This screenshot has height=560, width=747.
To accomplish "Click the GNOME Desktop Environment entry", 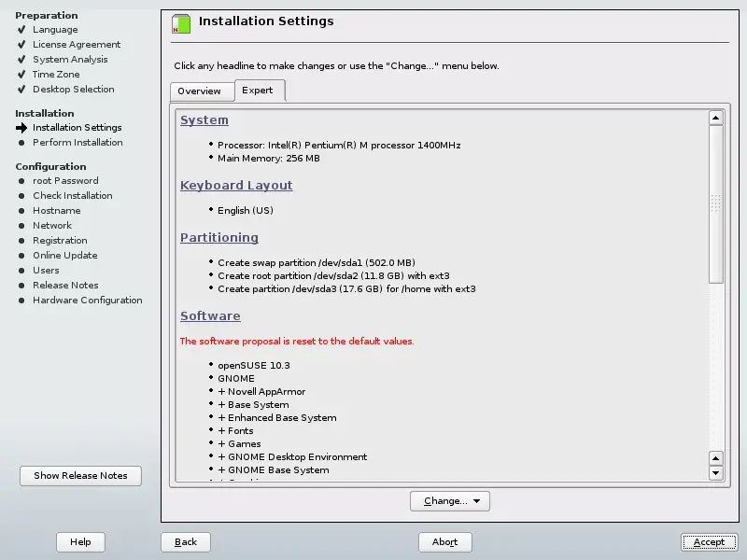I will [x=292, y=457].
